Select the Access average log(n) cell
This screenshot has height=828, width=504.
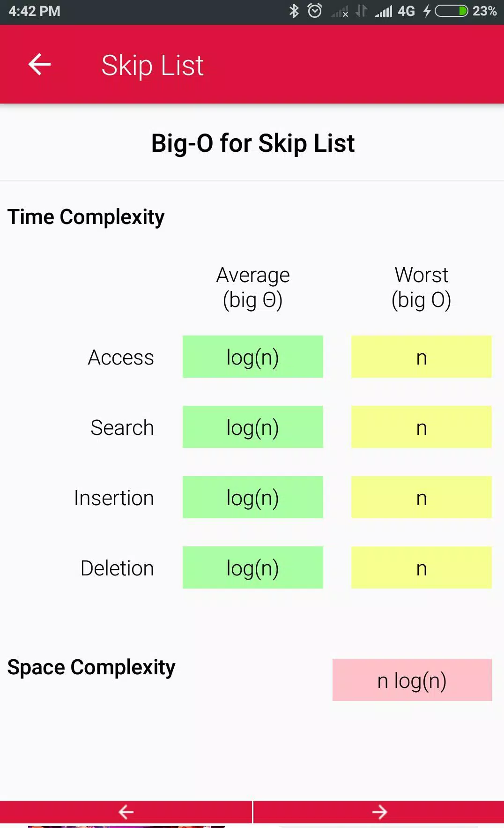coord(252,357)
